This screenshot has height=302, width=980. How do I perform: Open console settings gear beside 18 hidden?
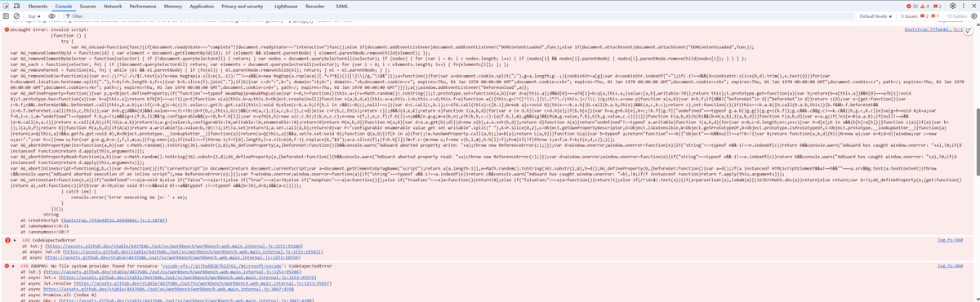pyautogui.click(x=973, y=16)
